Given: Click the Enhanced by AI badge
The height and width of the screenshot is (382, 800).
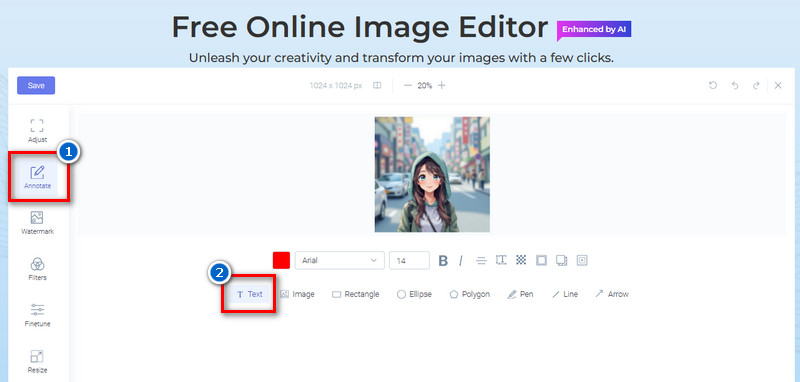Looking at the screenshot, I should [594, 30].
